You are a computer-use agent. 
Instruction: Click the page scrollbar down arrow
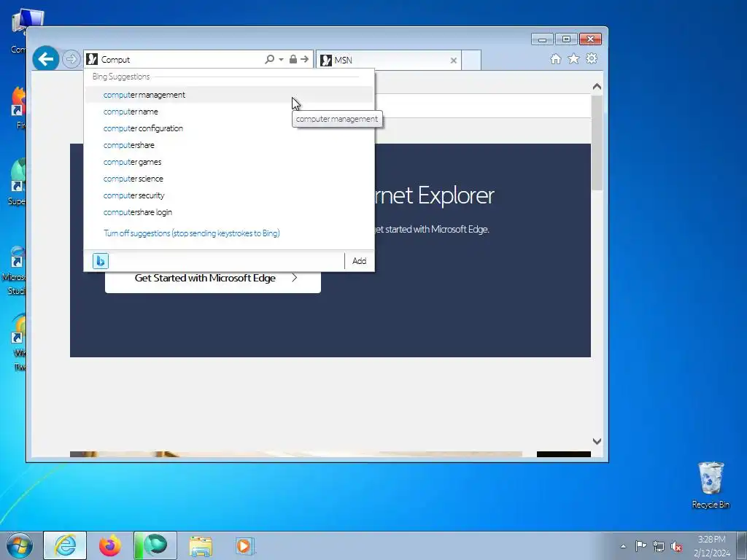click(597, 441)
